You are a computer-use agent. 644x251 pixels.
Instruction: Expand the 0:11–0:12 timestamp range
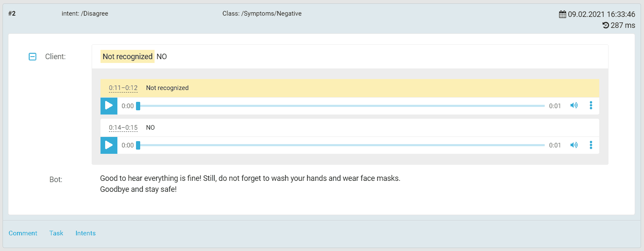(x=123, y=87)
